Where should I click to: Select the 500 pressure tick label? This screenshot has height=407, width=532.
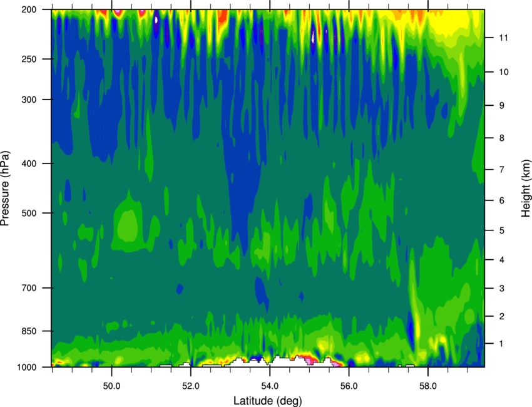[x=29, y=213]
